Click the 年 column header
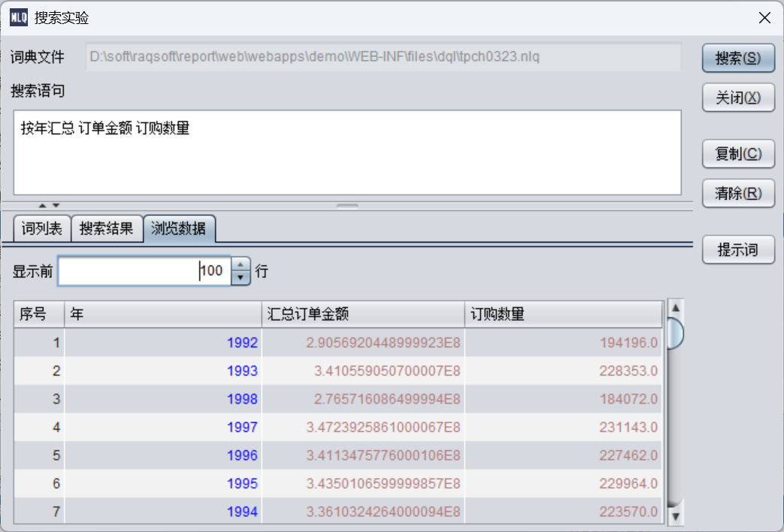This screenshot has height=532, width=784. click(163, 314)
